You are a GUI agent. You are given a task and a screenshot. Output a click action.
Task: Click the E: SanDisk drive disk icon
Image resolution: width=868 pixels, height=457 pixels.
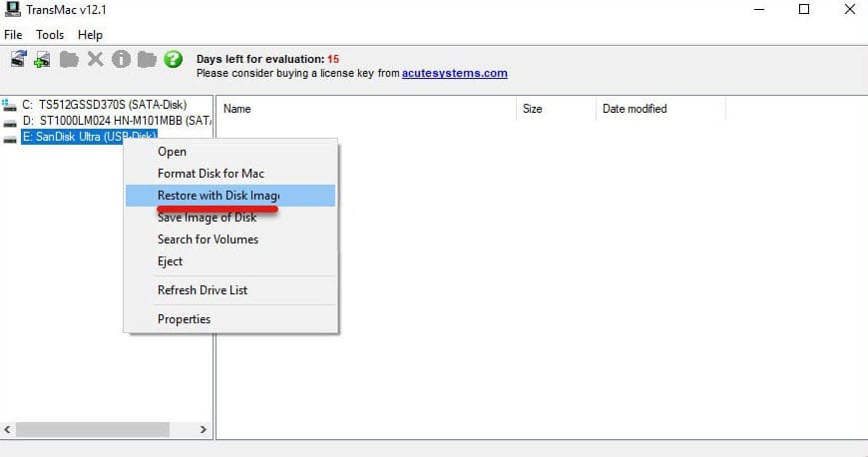pyautogui.click(x=10, y=139)
